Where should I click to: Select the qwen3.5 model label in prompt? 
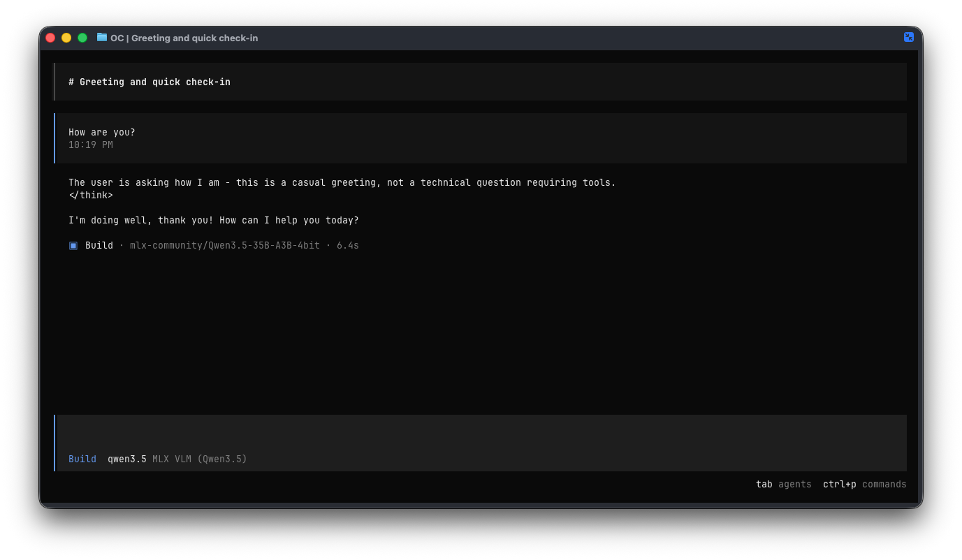pyautogui.click(x=127, y=459)
